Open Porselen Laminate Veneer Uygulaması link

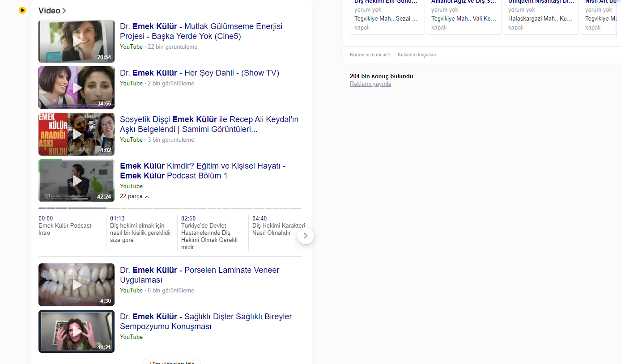[x=200, y=275]
